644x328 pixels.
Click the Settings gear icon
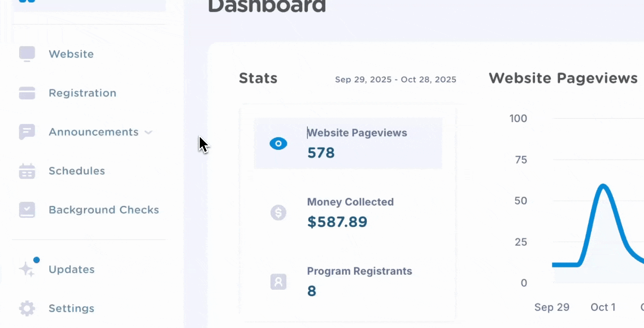click(x=27, y=308)
